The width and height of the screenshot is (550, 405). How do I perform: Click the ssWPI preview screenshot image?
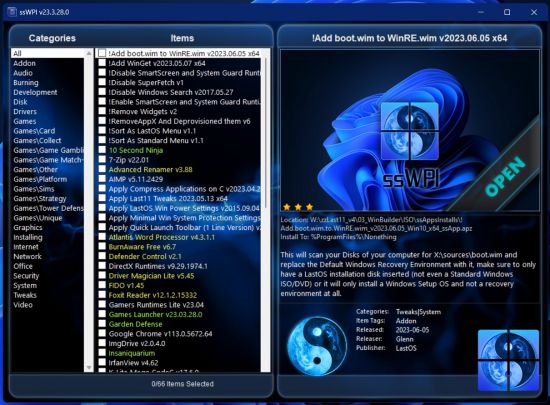410,130
